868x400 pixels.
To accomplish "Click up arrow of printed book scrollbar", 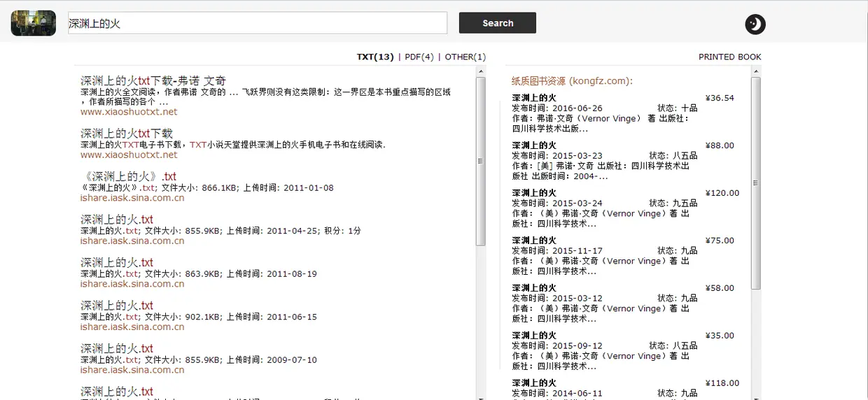I will pos(756,71).
